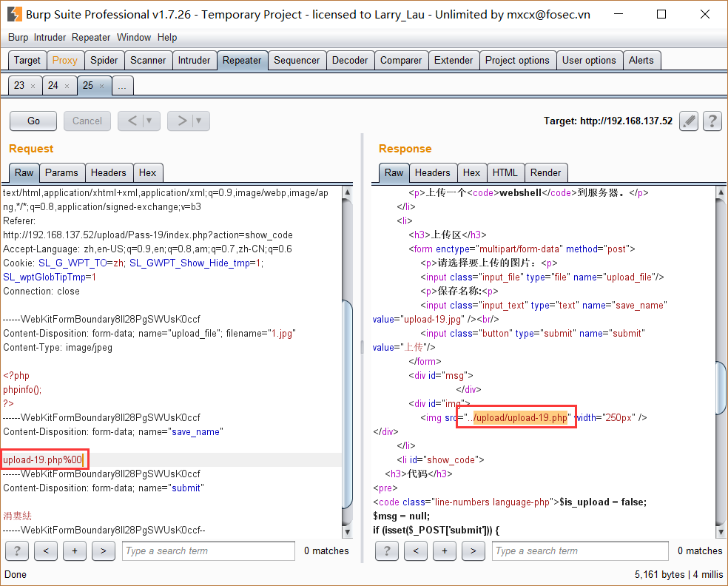
Task: Select Repeater tab 23
Action: click(x=19, y=86)
